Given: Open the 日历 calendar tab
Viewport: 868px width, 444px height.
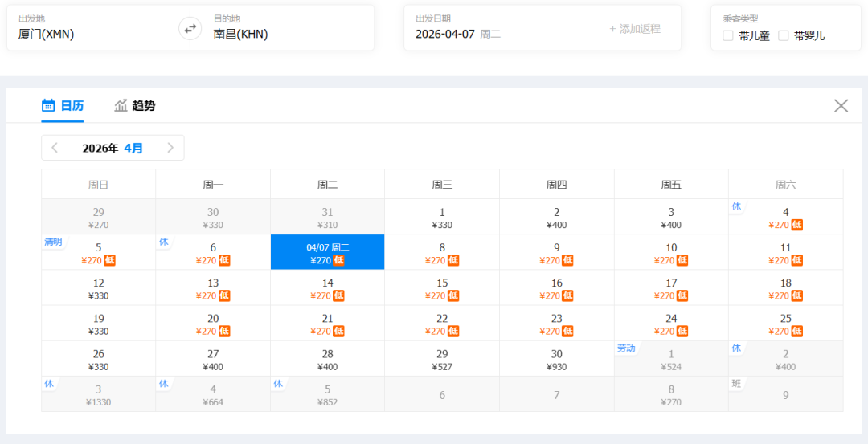Looking at the screenshot, I should pyautogui.click(x=63, y=106).
